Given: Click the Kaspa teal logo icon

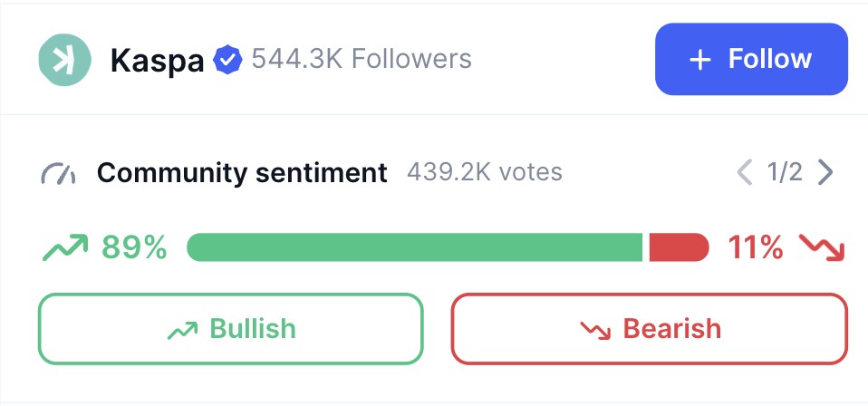Looking at the screenshot, I should point(65,60).
